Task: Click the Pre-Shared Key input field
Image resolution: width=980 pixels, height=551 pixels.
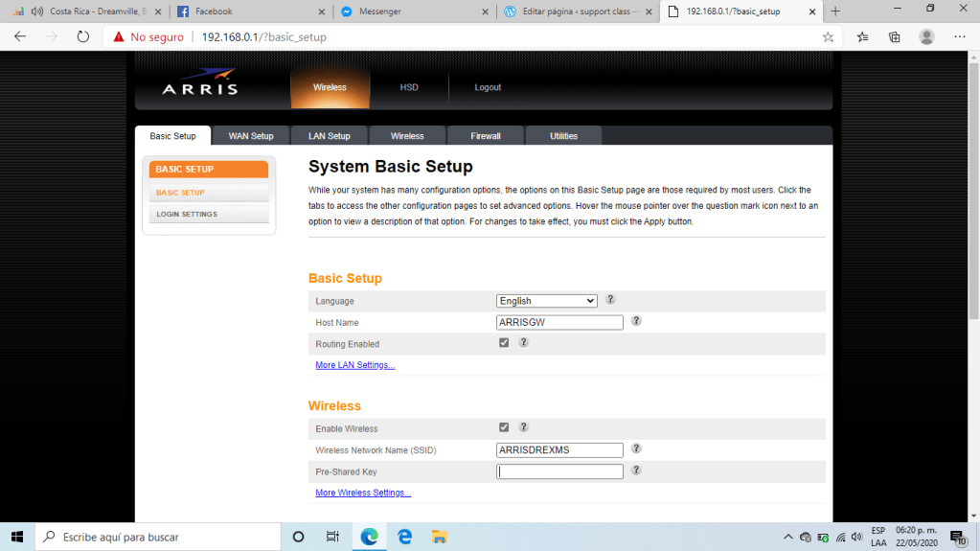Action: [x=559, y=471]
